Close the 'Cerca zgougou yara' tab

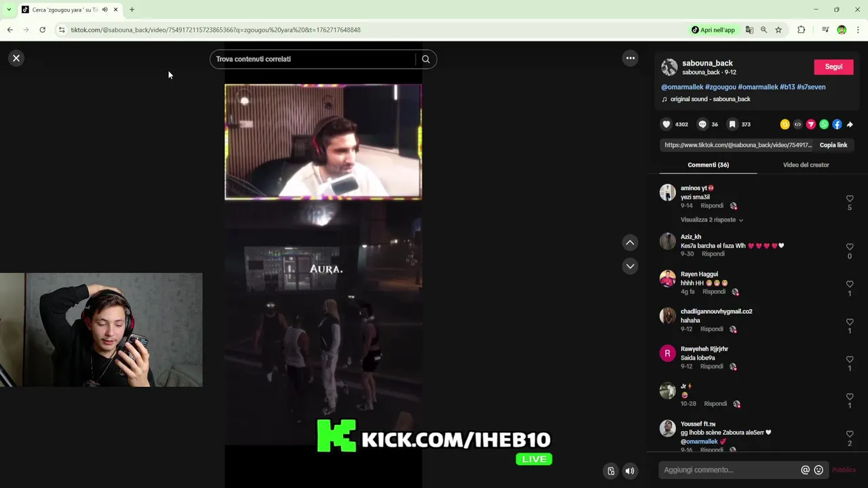click(115, 9)
